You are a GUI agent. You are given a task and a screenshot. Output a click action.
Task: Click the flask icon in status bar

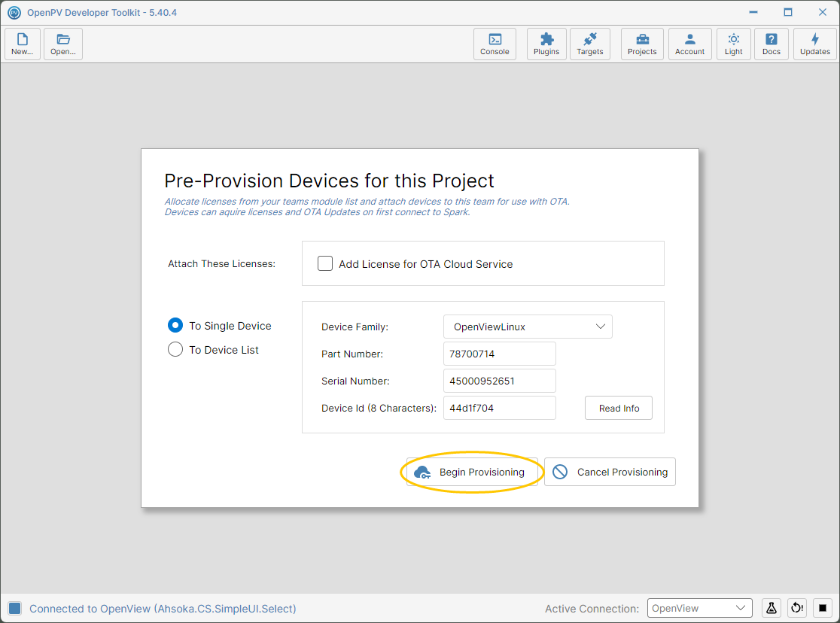[x=772, y=608]
